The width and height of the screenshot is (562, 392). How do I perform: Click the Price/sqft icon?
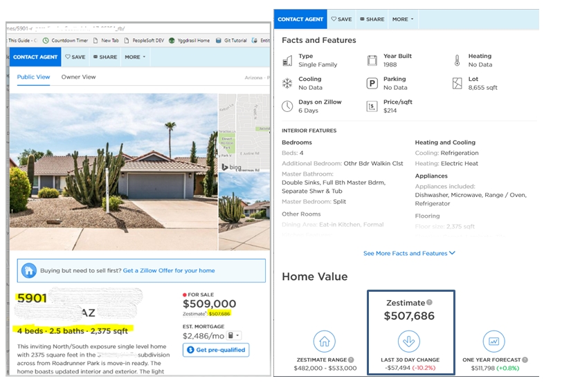372,106
